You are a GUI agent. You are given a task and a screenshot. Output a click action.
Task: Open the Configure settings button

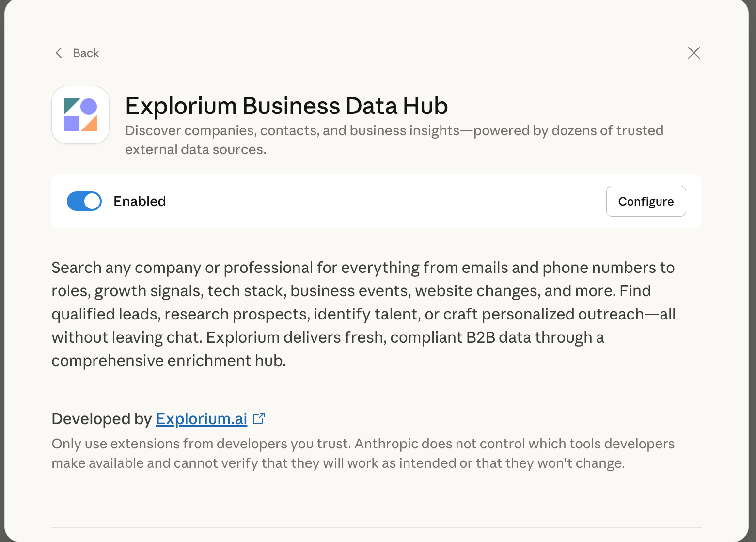point(646,201)
